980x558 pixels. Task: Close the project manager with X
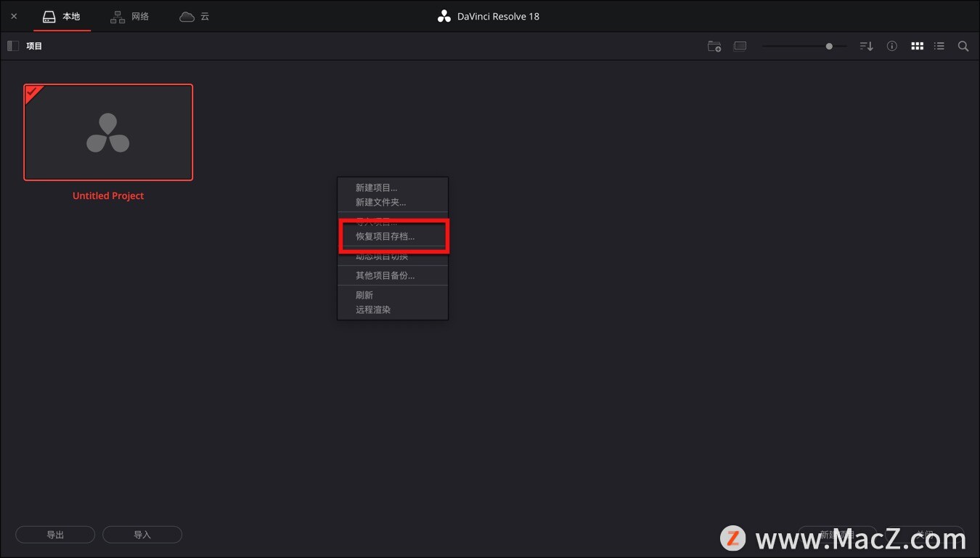coord(14,16)
